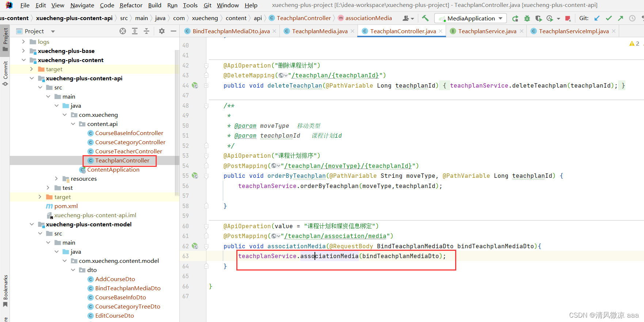Click Git Push green arrow icon
Image resolution: width=644 pixels, height=322 pixels.
[x=620, y=18]
